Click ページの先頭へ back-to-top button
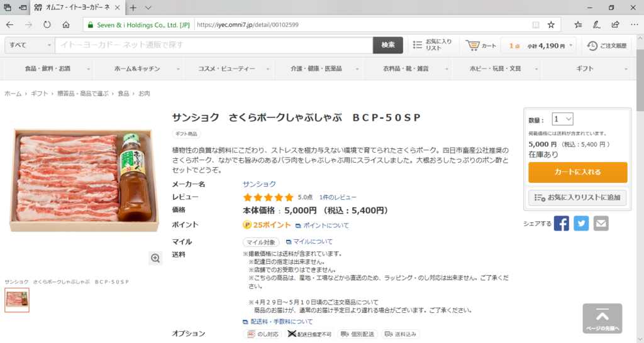Viewport: 644px width, 343px height. coord(602,318)
